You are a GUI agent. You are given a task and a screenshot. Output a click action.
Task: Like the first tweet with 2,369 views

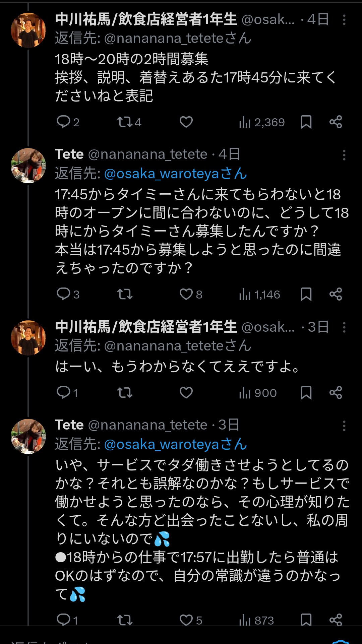(x=186, y=122)
